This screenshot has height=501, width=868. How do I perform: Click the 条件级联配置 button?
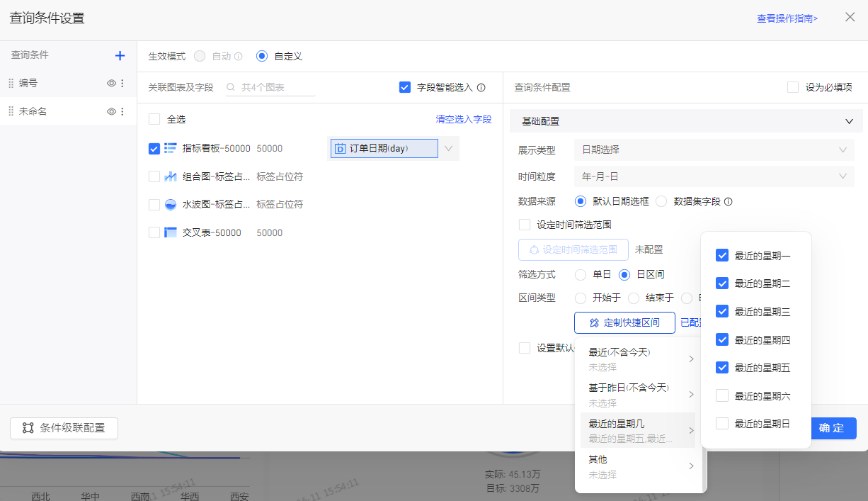tap(64, 428)
